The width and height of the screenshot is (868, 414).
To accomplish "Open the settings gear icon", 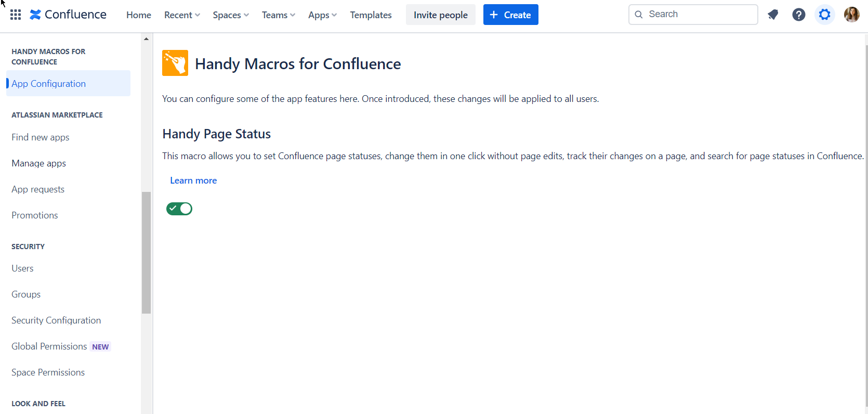I will 825,15.
